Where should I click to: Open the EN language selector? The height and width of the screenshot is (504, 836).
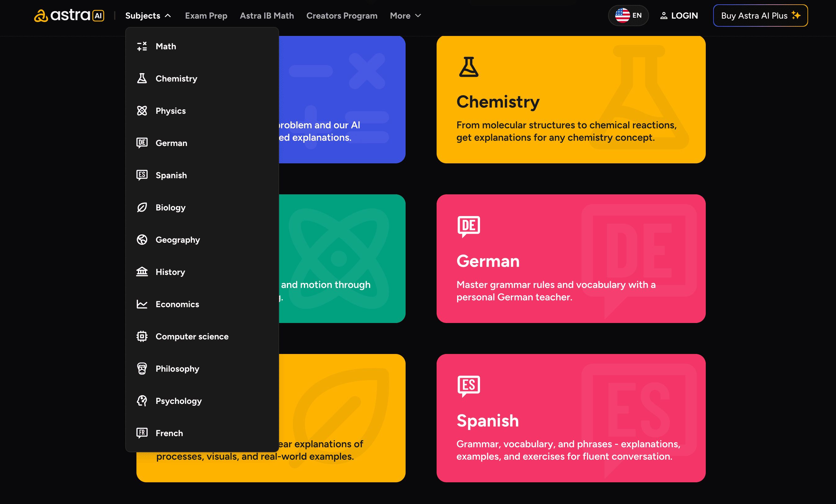tap(628, 15)
